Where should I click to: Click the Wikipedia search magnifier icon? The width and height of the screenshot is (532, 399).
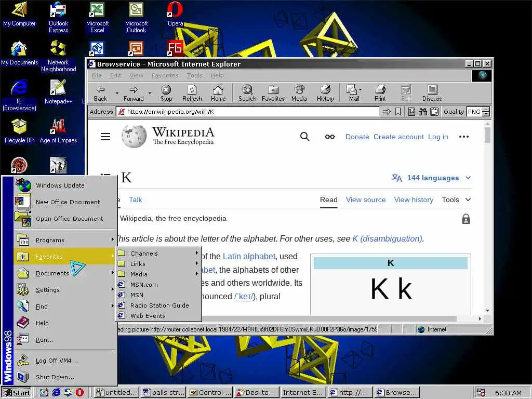coord(304,137)
